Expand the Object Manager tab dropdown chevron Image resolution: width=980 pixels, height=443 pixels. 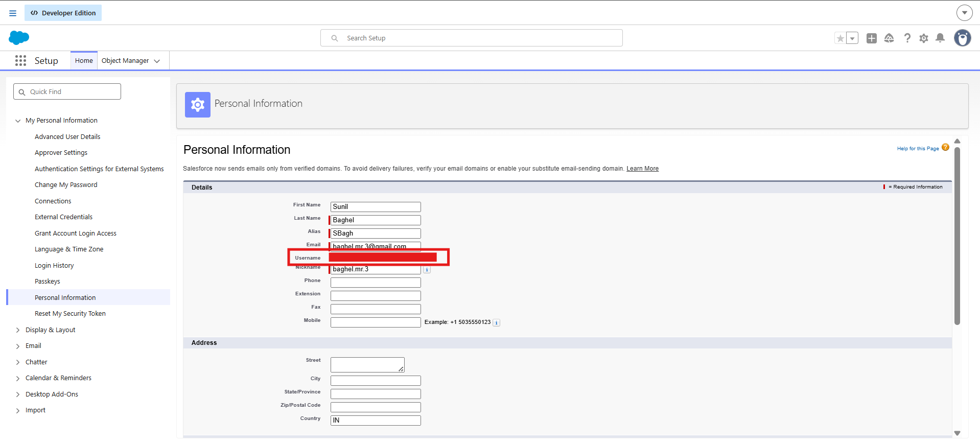157,61
